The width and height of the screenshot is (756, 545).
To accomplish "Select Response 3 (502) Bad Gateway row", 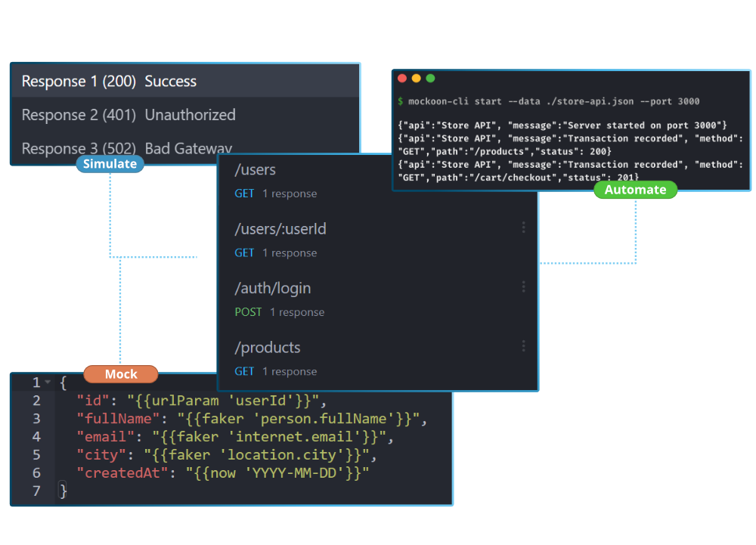I will [185, 148].
